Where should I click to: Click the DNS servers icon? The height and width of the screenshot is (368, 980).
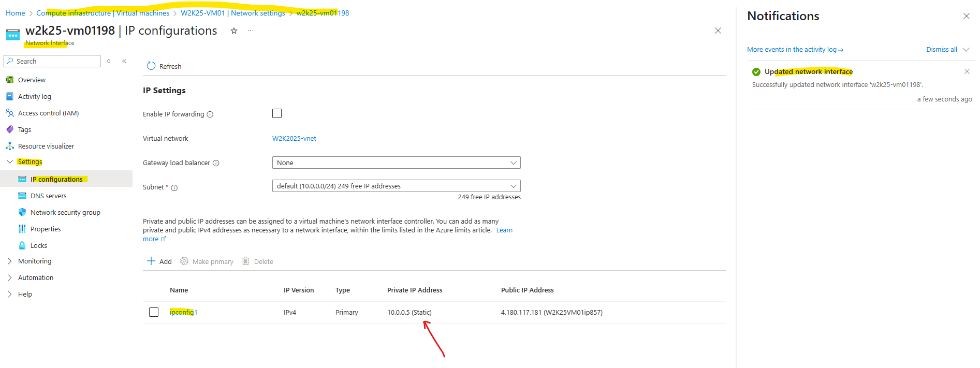(22, 196)
